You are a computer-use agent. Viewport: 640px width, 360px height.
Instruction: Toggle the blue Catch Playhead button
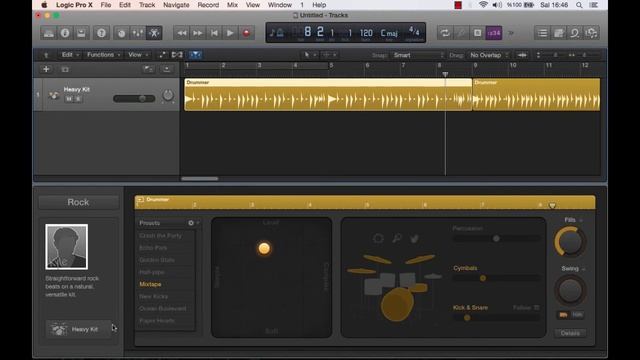point(196,55)
